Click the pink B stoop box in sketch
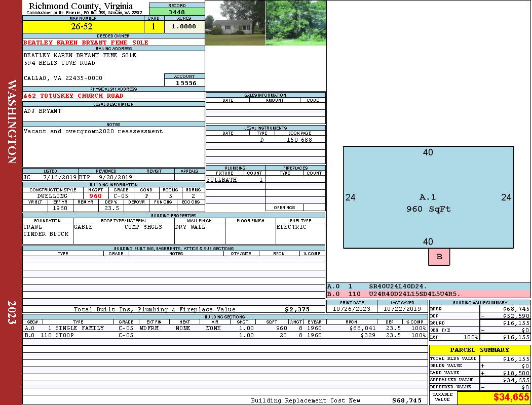 coord(439,257)
